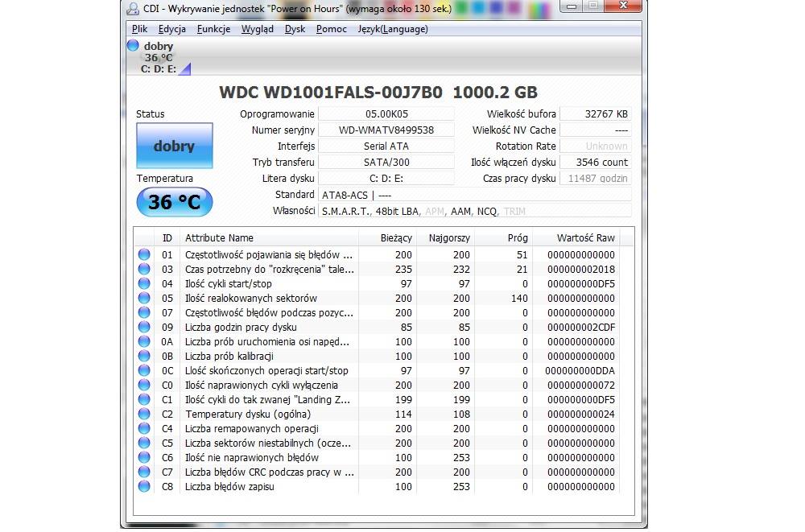Select row 'Ilość realokowanych sektorów'
Viewport: 805px width, 532px height.
pos(378,299)
